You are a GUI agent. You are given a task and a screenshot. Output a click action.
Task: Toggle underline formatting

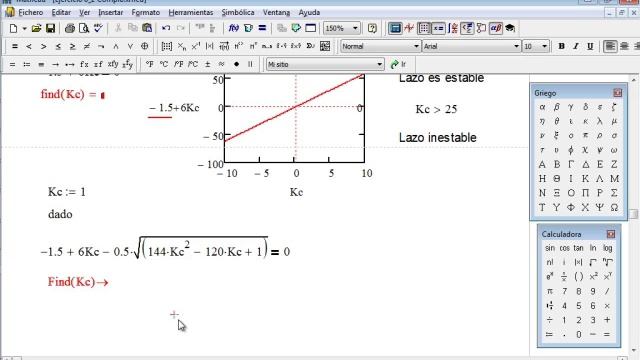point(590,46)
